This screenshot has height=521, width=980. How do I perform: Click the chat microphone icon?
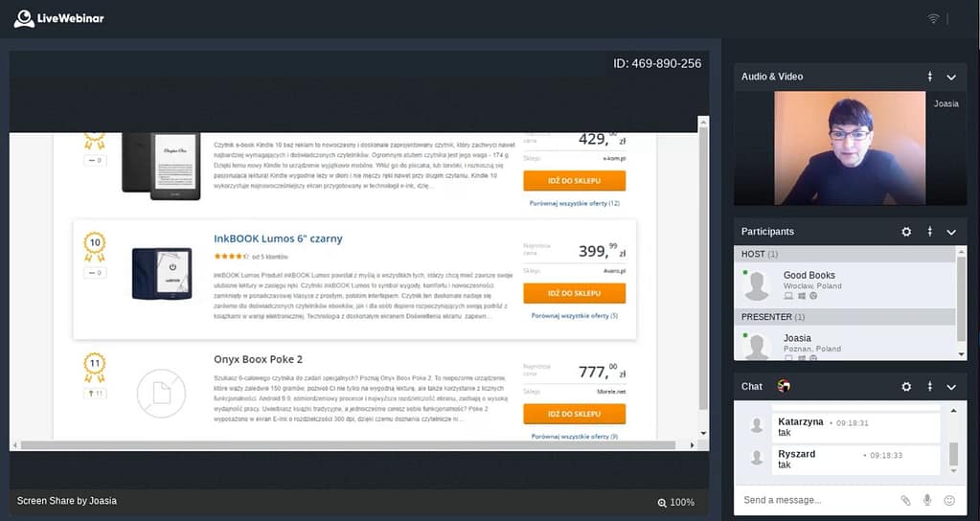coord(927,500)
